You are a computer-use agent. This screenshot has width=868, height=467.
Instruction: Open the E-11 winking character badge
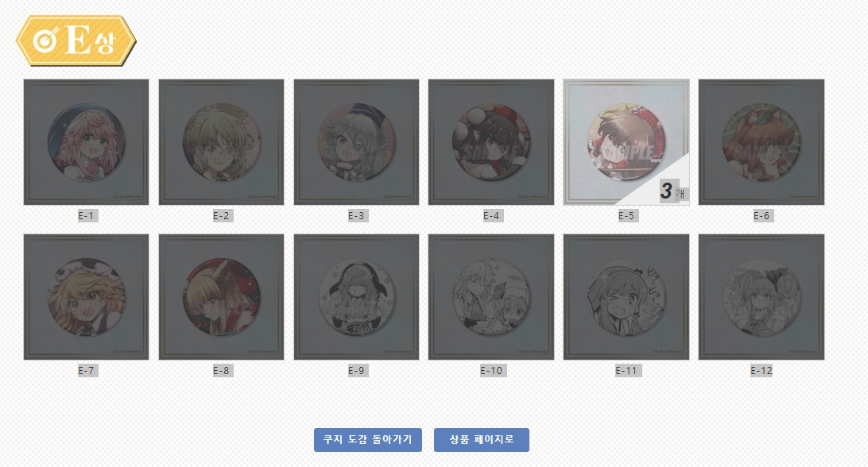click(x=626, y=297)
